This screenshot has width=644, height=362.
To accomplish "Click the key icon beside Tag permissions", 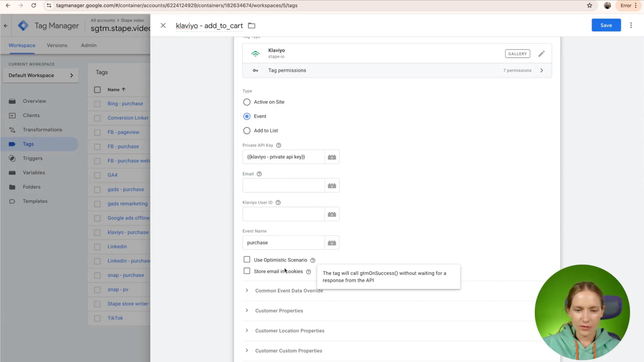I will [x=256, y=70].
